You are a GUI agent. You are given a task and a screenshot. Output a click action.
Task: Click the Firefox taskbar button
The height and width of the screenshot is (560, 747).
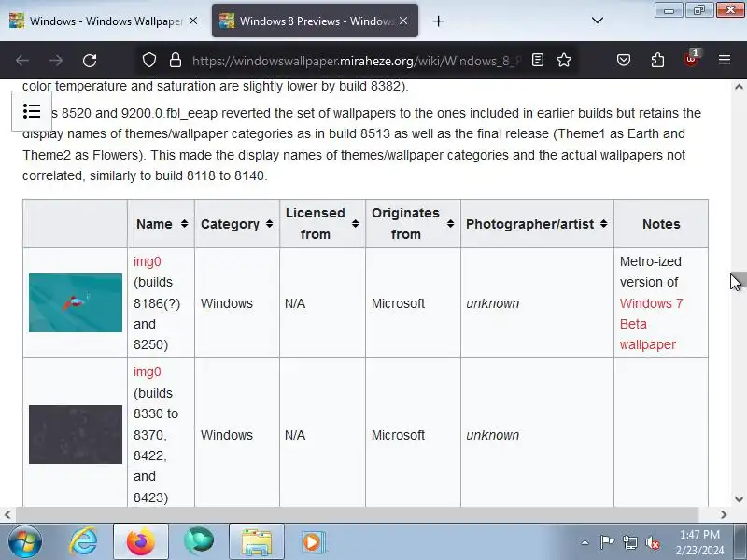click(x=141, y=541)
